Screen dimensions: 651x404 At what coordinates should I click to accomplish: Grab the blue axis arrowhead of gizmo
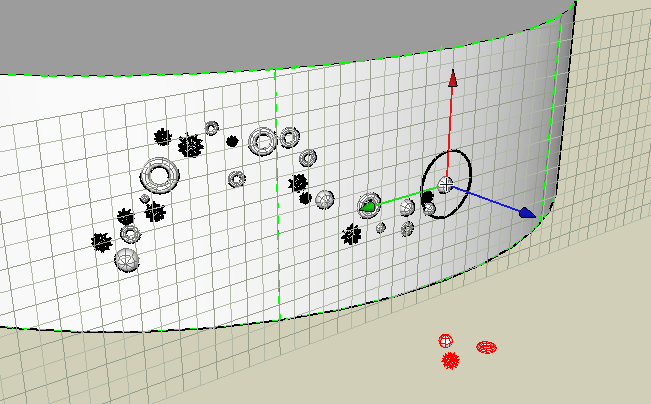527,213
